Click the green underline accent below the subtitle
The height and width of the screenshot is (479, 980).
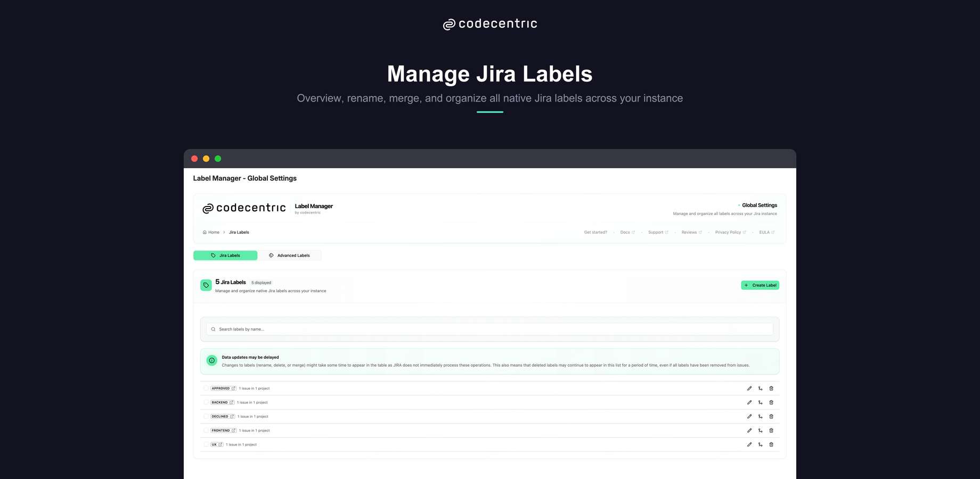pos(489,112)
